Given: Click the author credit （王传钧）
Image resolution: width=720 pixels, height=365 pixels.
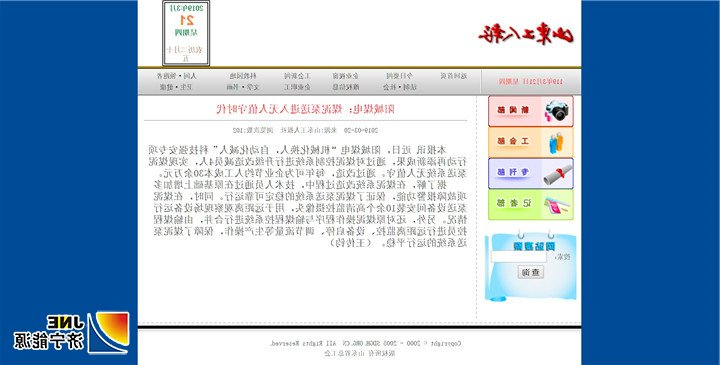Looking at the screenshot, I should click(x=350, y=243).
